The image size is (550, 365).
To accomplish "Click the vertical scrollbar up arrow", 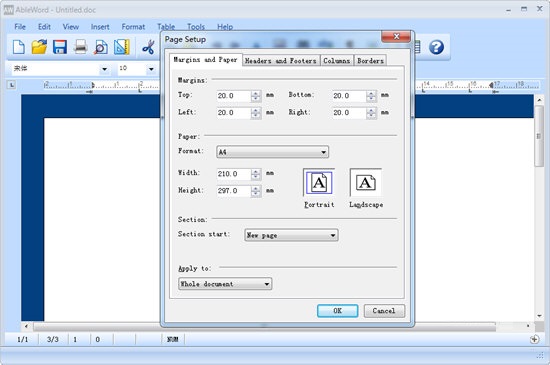I will [x=539, y=100].
